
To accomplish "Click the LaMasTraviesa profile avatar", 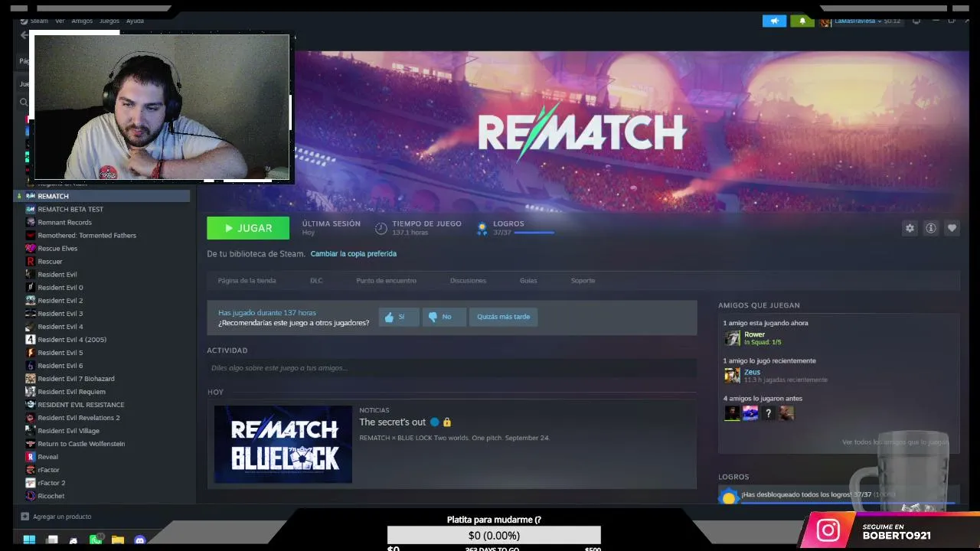I will [825, 21].
